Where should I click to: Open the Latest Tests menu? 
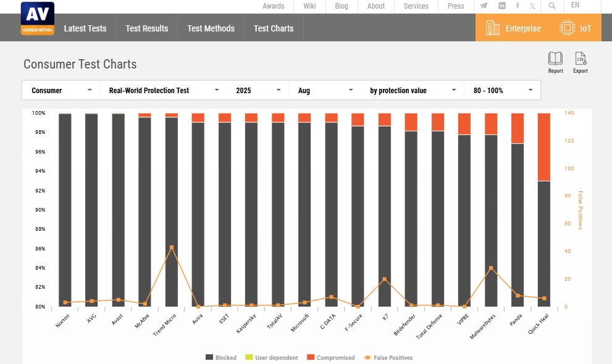pyautogui.click(x=85, y=28)
